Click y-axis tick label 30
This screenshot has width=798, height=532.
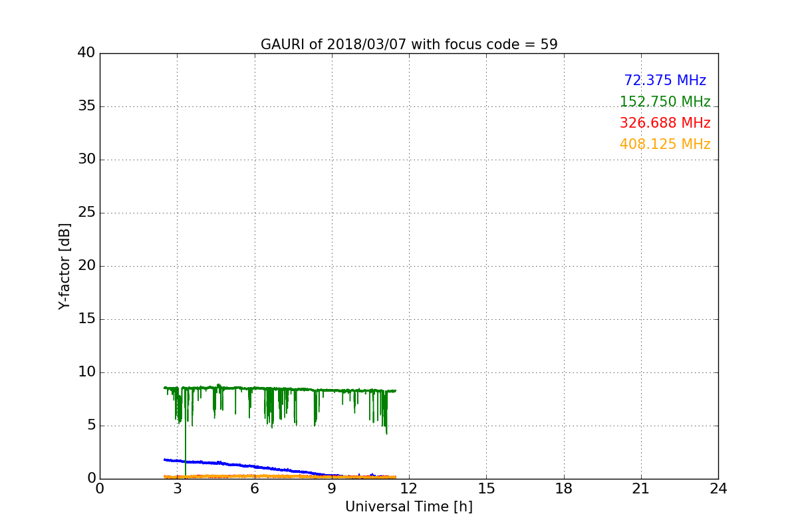pyautogui.click(x=86, y=160)
